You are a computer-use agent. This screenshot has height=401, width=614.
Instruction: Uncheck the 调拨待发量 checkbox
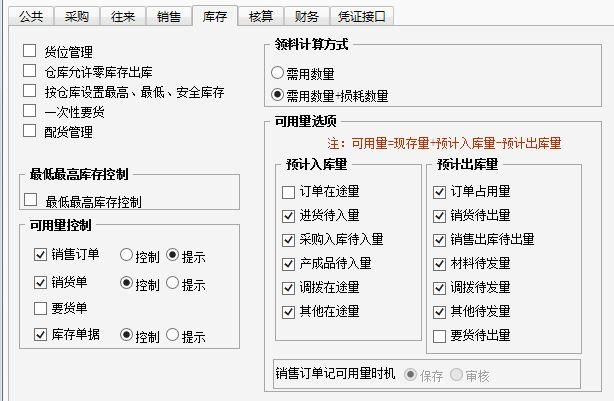tap(439, 288)
